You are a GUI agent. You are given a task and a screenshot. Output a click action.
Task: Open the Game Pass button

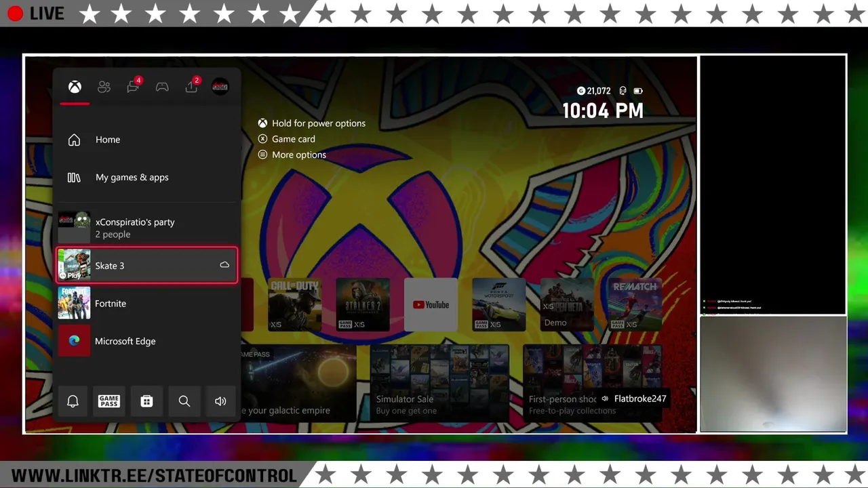click(x=109, y=401)
